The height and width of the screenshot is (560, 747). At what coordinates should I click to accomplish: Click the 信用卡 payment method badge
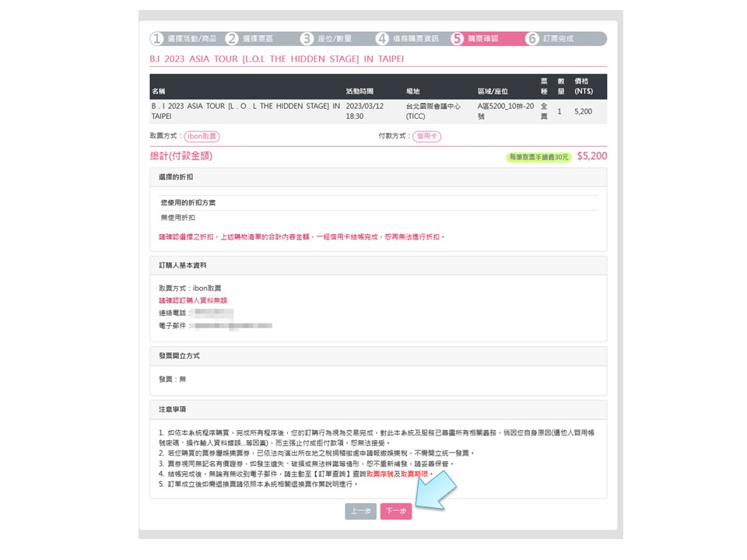tap(426, 136)
